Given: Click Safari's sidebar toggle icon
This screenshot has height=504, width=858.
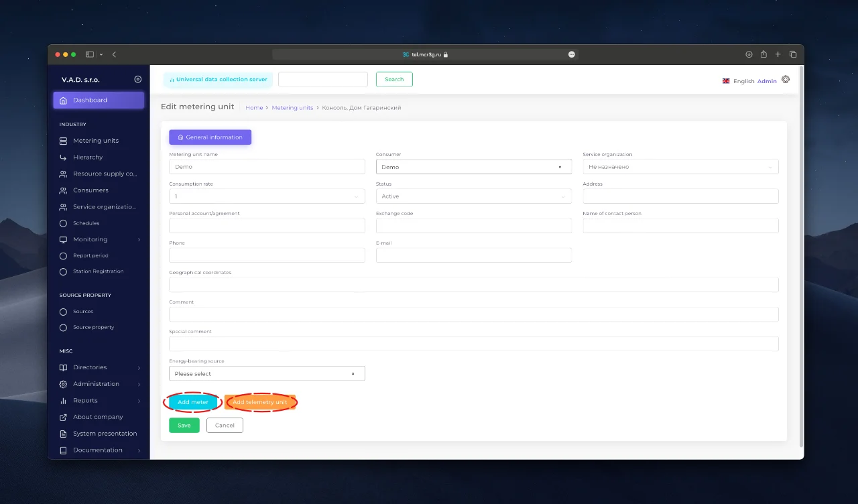Looking at the screenshot, I should pos(90,54).
